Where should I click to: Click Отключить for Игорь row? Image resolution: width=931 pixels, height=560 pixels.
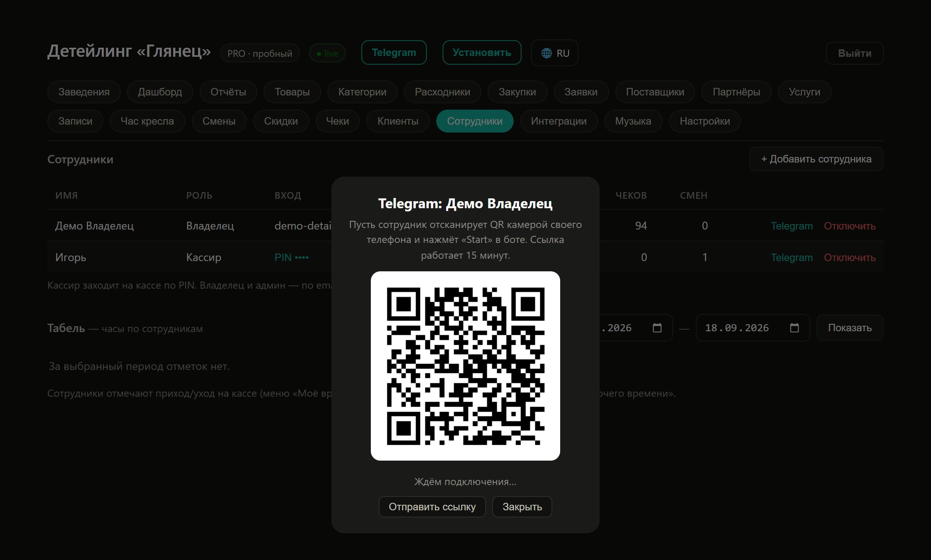pyautogui.click(x=850, y=258)
